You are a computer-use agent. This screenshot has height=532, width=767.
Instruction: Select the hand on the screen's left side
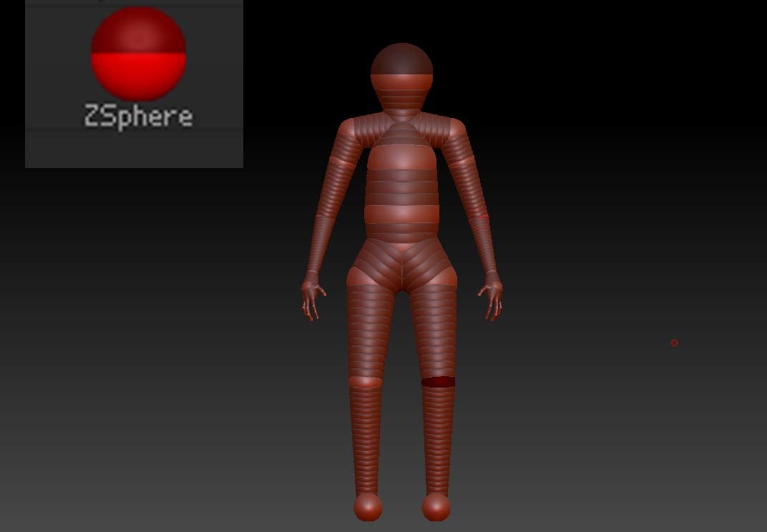[313, 297]
